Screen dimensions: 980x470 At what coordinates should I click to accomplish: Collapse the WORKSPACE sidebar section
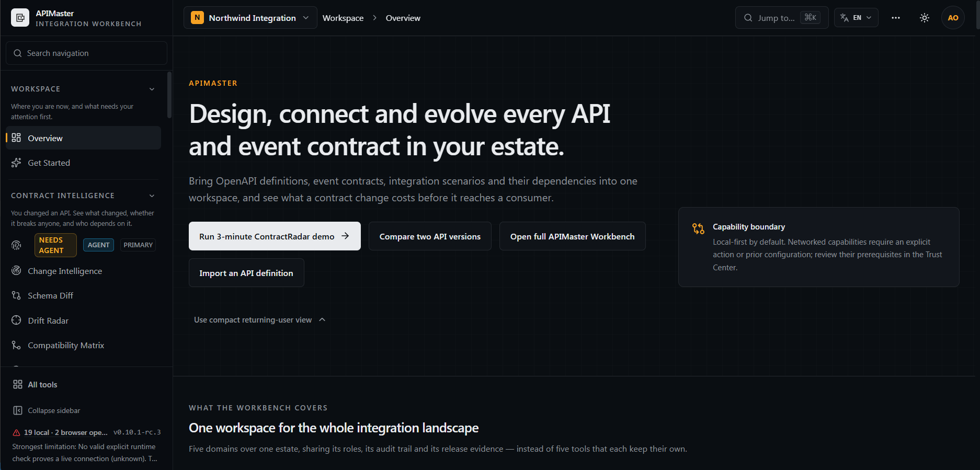[x=152, y=89]
